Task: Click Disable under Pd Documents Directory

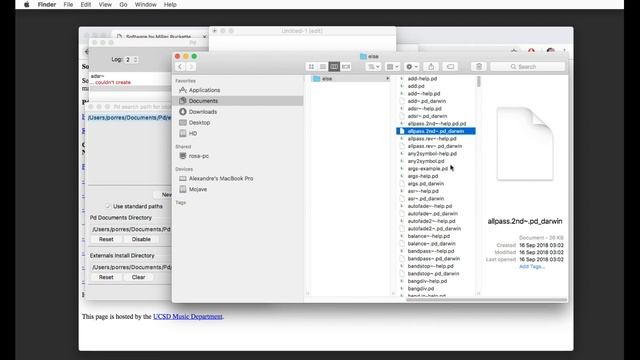Action: pos(141,239)
